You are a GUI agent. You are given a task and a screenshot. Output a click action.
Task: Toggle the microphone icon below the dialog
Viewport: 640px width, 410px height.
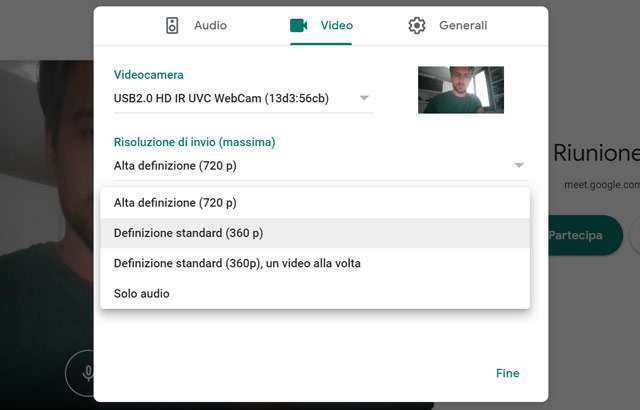(88, 373)
